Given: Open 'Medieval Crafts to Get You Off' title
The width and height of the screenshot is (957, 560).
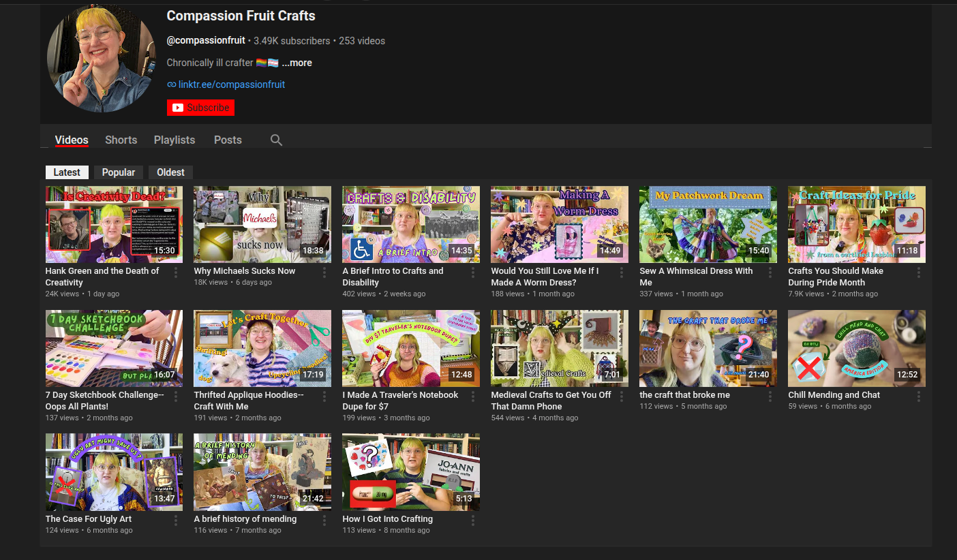Looking at the screenshot, I should (551, 401).
